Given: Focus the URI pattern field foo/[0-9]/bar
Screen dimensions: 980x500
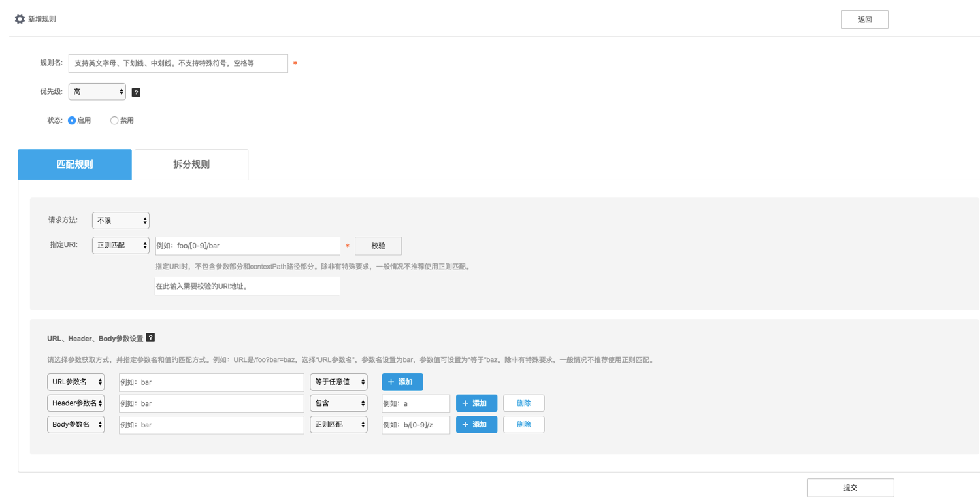Looking at the screenshot, I should [248, 246].
